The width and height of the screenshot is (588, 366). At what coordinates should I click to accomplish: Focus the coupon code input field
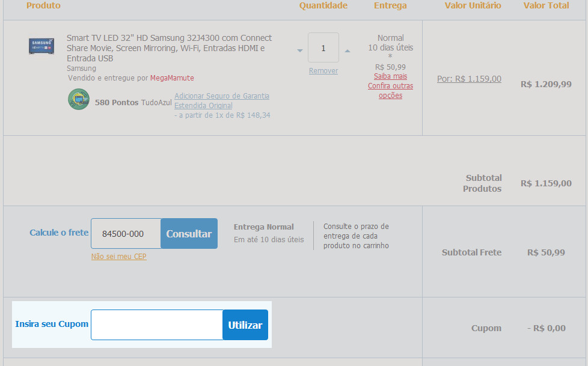click(x=157, y=325)
